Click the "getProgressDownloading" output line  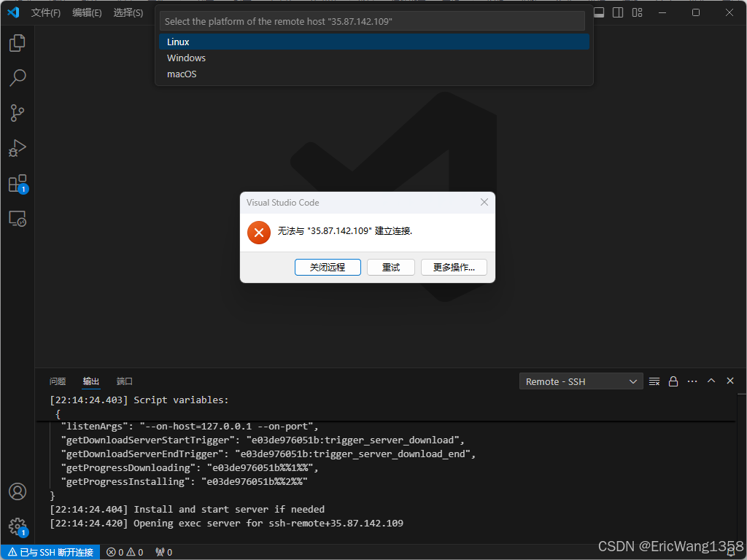click(x=190, y=467)
